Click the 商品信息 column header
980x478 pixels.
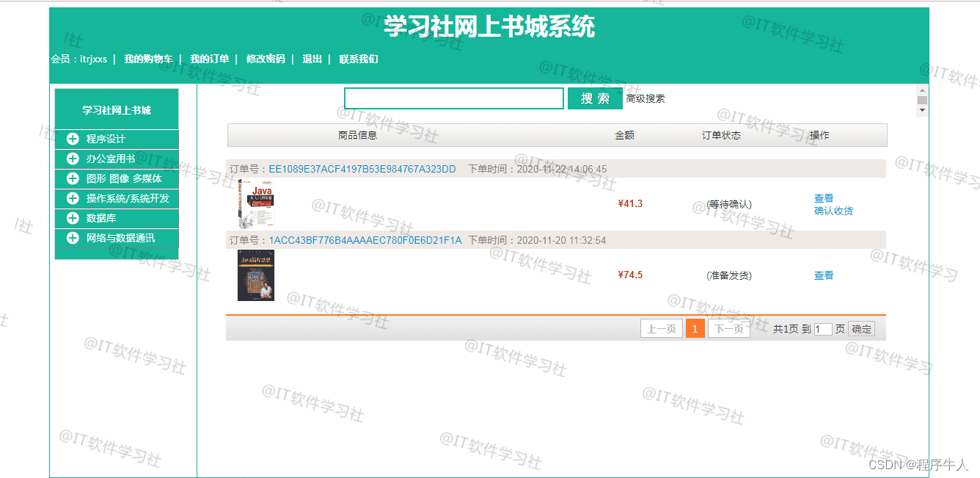pyautogui.click(x=358, y=135)
